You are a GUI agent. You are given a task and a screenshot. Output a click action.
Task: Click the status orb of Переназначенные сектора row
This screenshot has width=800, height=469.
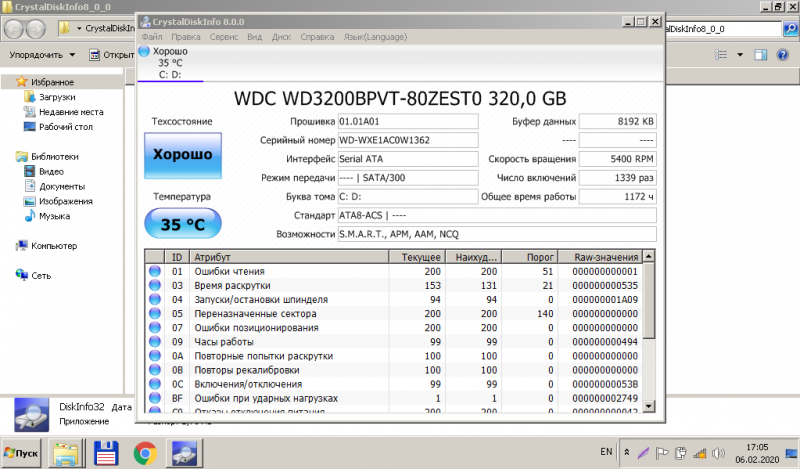155,313
